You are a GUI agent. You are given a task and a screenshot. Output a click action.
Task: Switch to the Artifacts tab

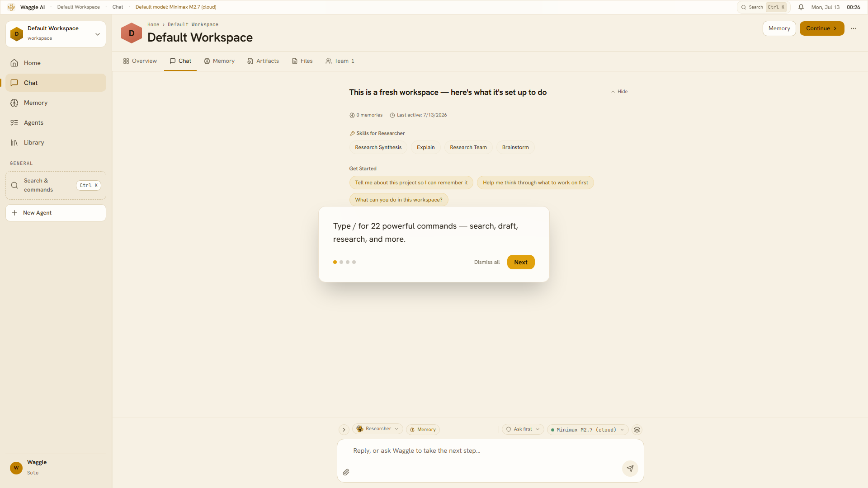coord(263,61)
